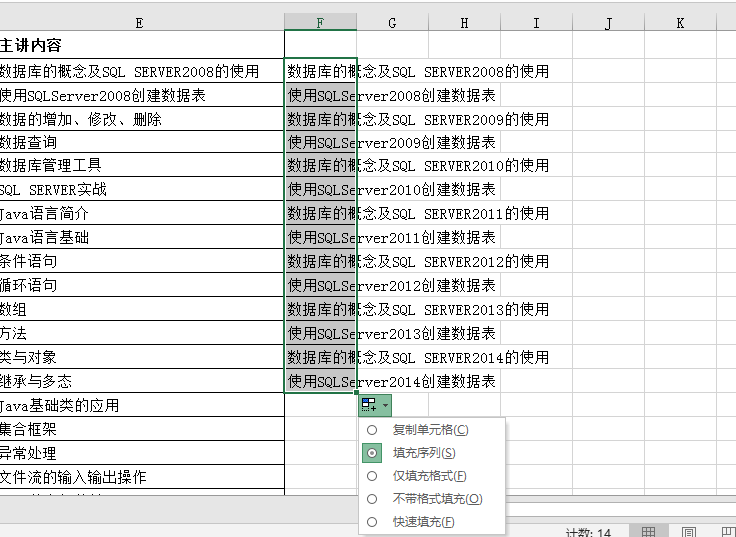
Task: Select column J header
Action: [609, 23]
